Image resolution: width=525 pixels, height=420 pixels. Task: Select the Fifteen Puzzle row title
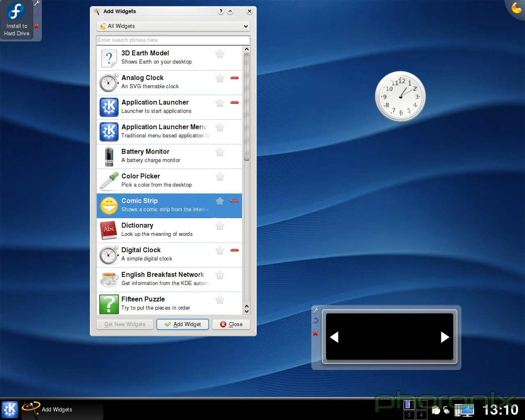click(x=143, y=299)
